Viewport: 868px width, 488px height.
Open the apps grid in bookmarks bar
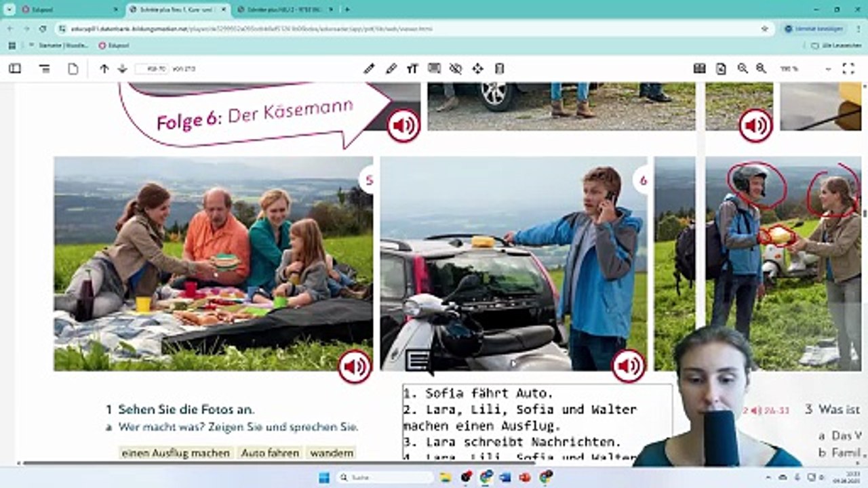coord(11,45)
